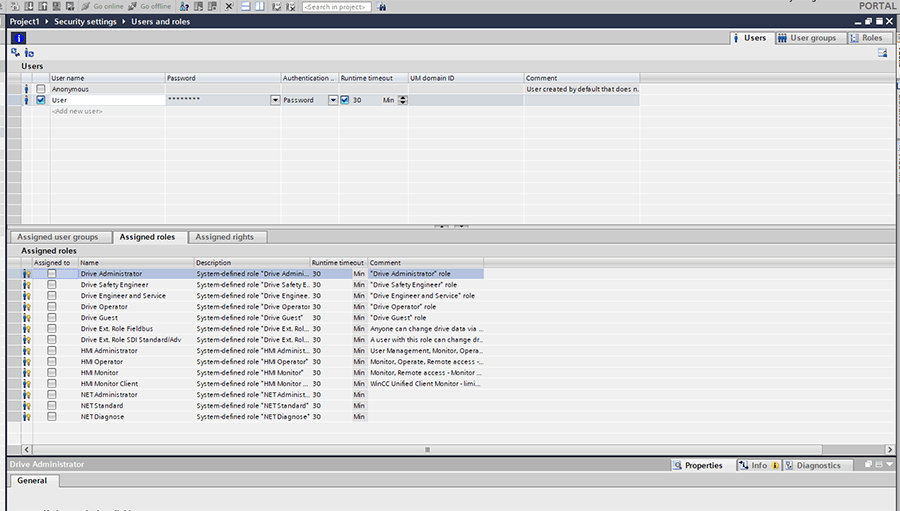Viewport: 900px width, 511px height.
Task: Assign the HMI Operator role checkbox
Action: point(52,362)
